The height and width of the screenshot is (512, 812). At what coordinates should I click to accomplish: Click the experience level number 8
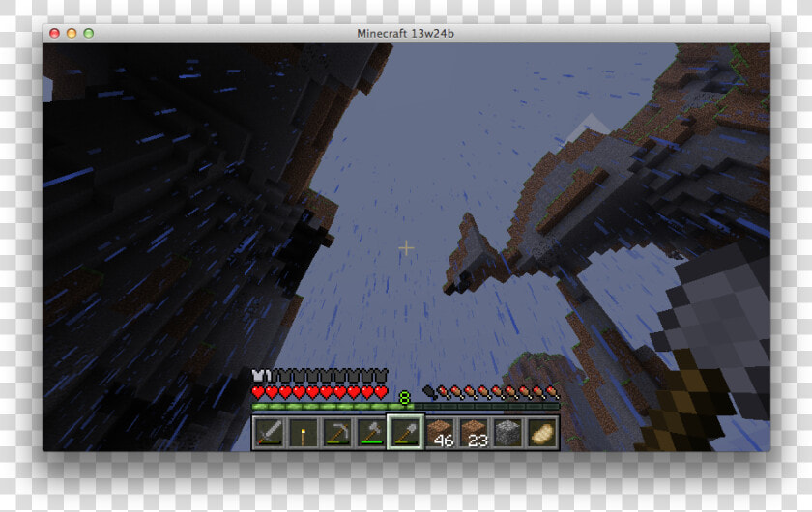[x=405, y=398]
